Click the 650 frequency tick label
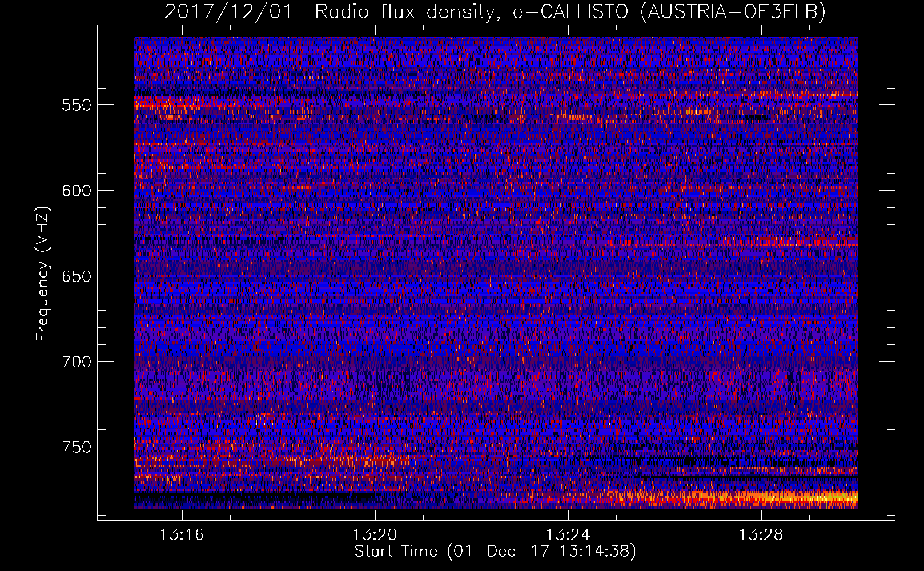This screenshot has width=924, height=571. pyautogui.click(x=77, y=276)
